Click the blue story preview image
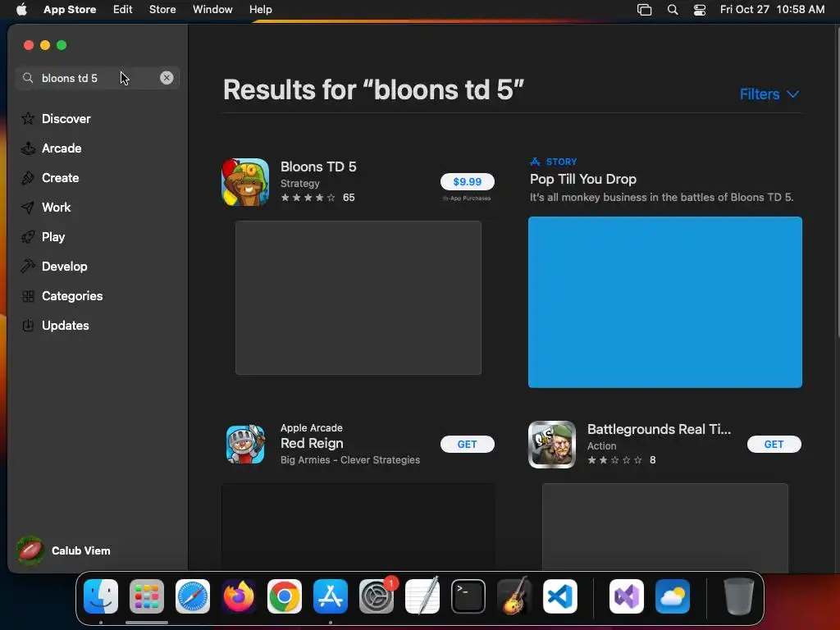The width and height of the screenshot is (840, 630). tap(664, 302)
